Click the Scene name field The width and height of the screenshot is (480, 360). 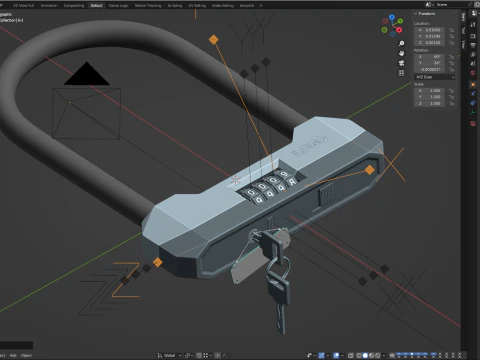pos(451,5)
